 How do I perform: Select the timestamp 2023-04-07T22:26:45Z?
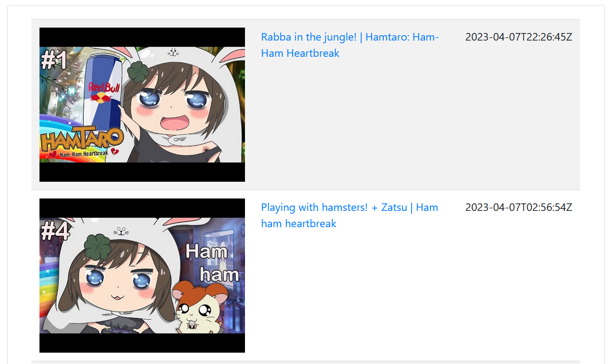pos(519,37)
